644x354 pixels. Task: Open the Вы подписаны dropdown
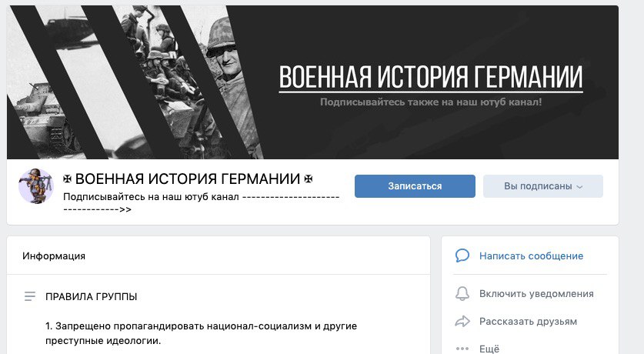[x=543, y=186]
